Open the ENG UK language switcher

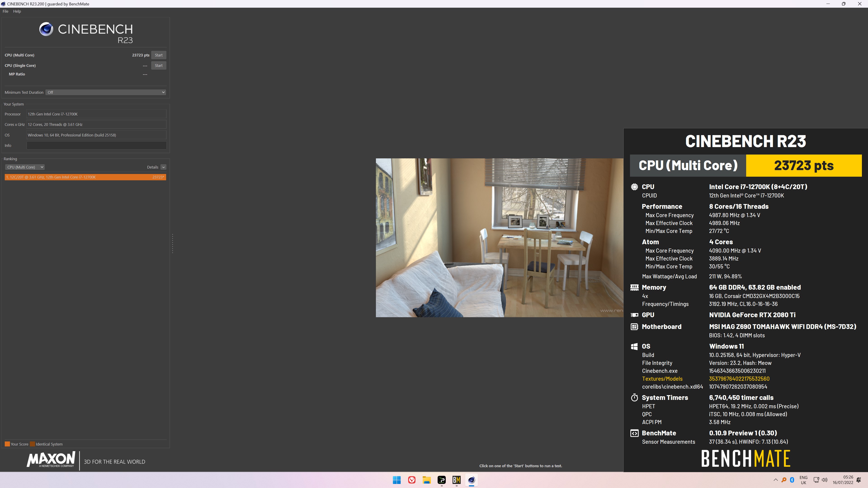pyautogui.click(x=803, y=480)
